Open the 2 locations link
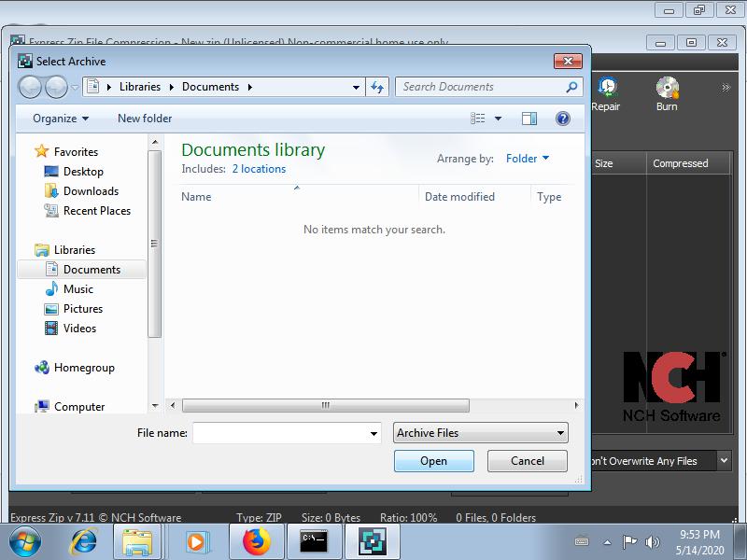The height and width of the screenshot is (560, 747). pos(259,169)
